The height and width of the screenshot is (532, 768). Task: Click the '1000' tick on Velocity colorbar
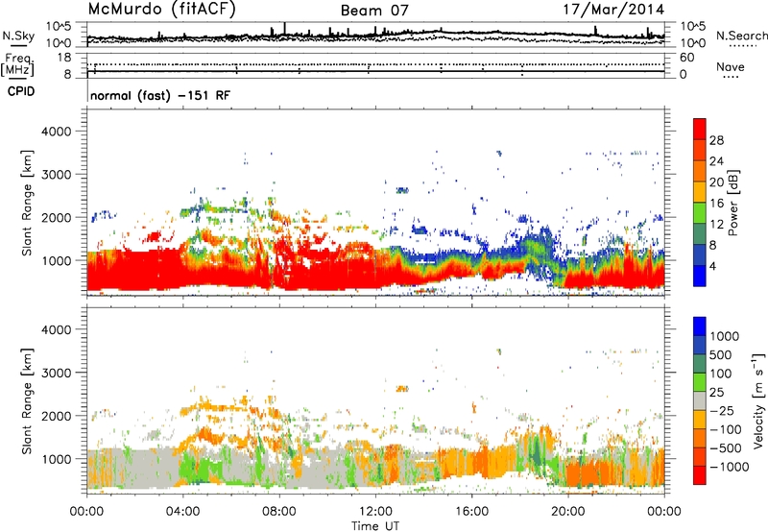[725, 336]
